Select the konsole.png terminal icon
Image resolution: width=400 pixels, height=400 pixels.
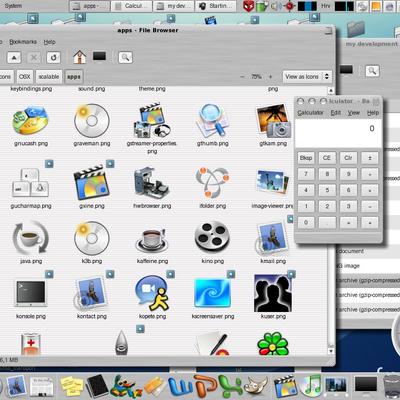pyautogui.click(x=31, y=293)
